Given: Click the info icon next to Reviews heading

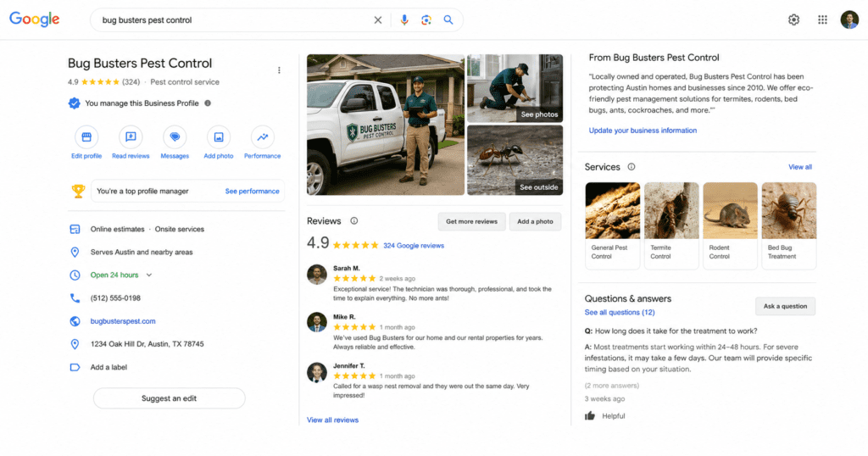Looking at the screenshot, I should 353,221.
